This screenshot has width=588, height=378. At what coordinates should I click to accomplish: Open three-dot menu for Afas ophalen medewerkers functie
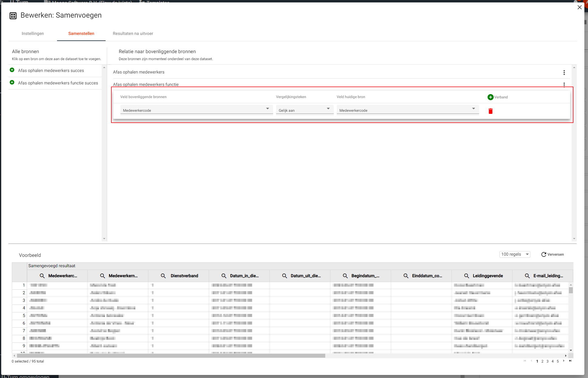(564, 84)
